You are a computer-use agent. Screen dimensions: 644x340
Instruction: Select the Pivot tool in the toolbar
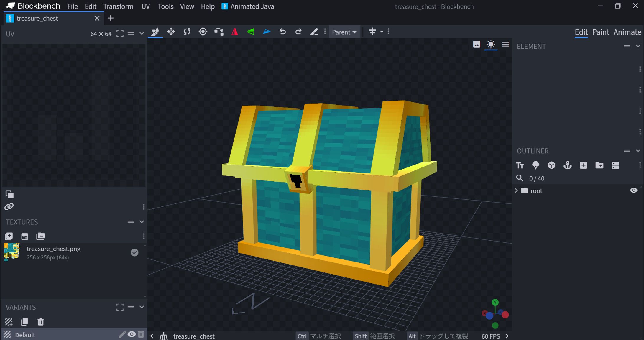[x=203, y=32]
